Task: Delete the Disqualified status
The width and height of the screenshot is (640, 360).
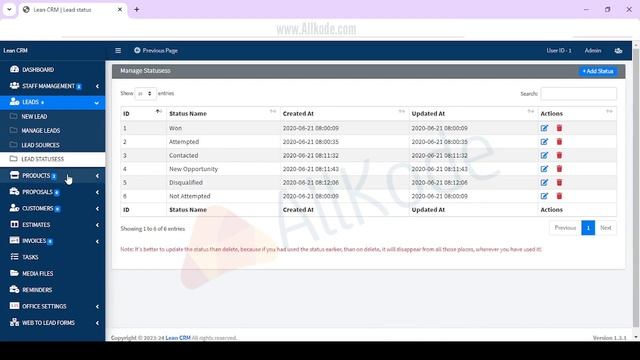Action: [559, 182]
